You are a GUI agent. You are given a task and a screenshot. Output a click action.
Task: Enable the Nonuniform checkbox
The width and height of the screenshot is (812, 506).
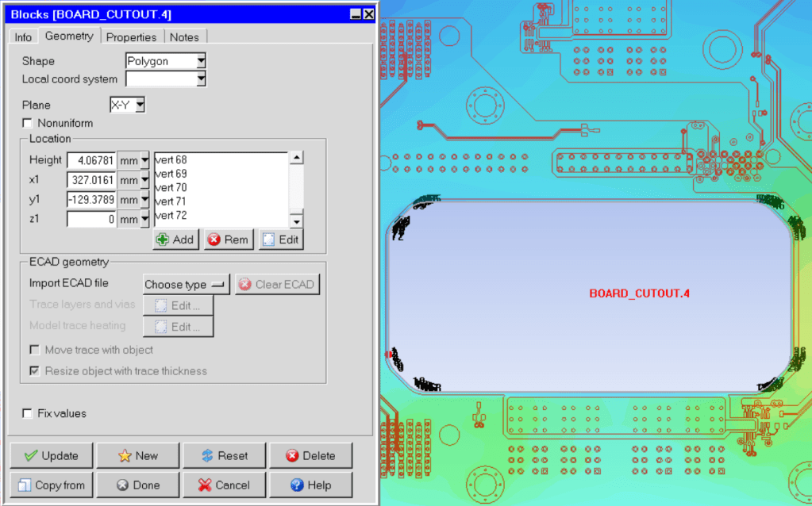(28, 123)
